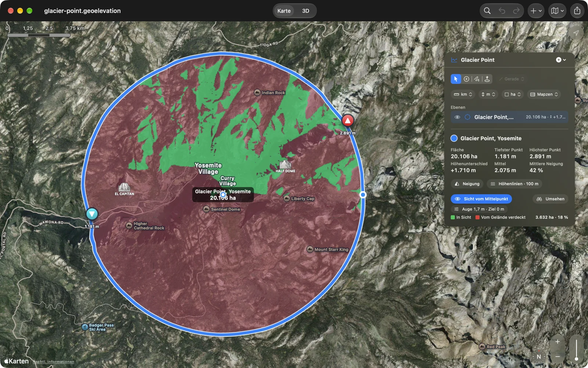Switch to the 3D view tab
588x368 pixels.
306,11
